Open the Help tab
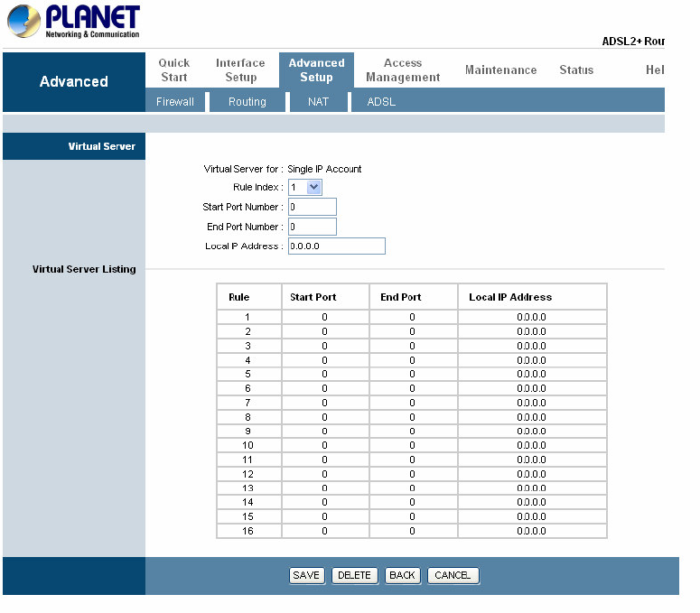Screen dimensions: 700x613 pos(655,70)
